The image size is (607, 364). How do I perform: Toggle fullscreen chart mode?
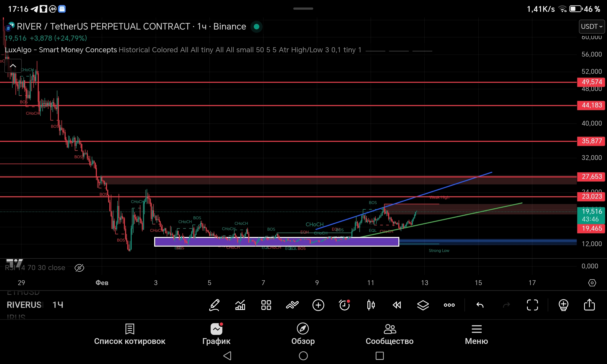[532, 305]
